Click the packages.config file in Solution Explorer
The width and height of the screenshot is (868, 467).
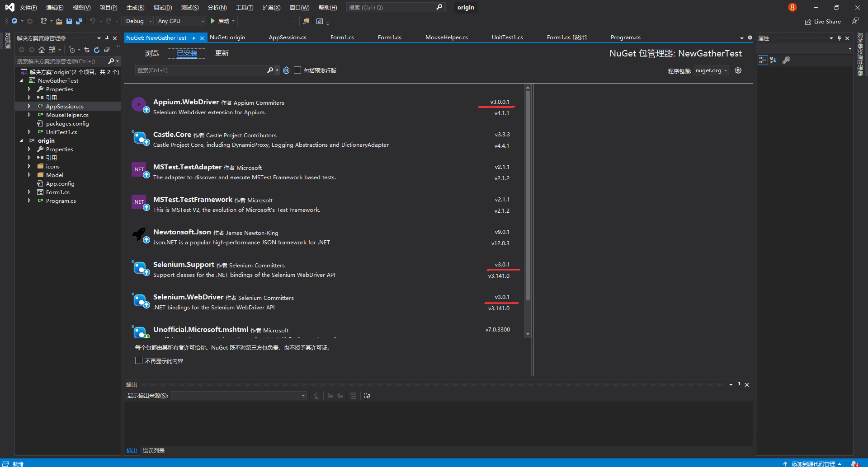tap(67, 123)
